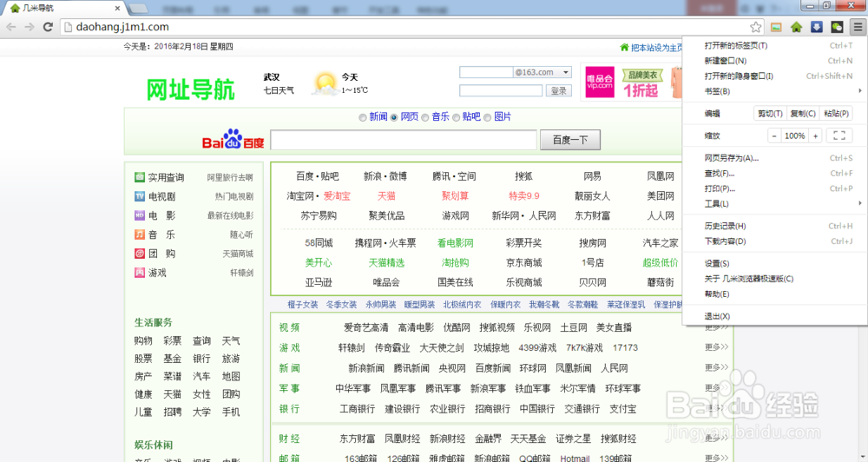The height and width of the screenshot is (462, 868).
Task: Open the 携程网 link
Action: pyautogui.click(x=369, y=242)
